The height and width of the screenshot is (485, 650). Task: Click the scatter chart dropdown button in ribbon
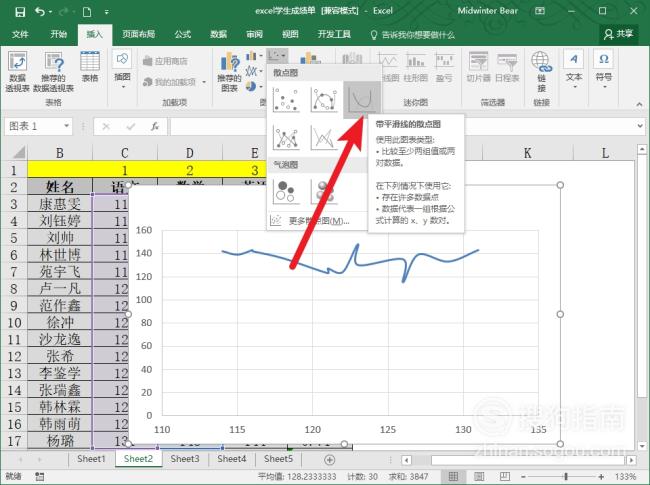pos(276,56)
